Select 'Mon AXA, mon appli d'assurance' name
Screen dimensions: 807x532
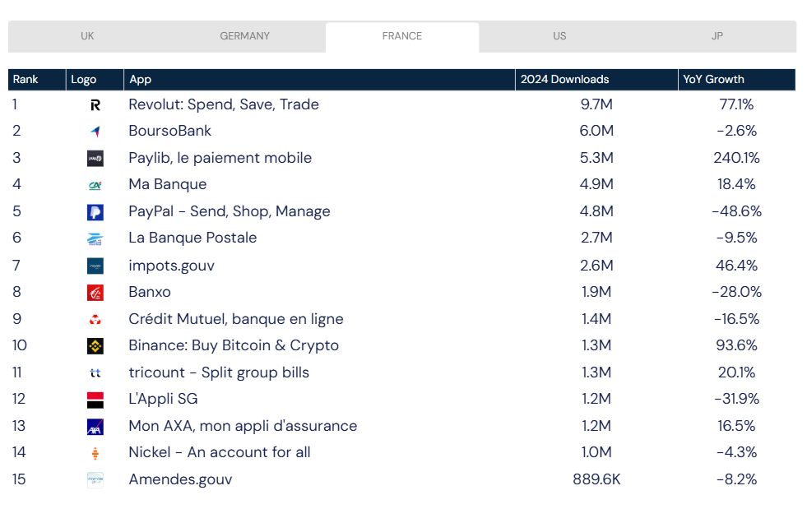coord(243,426)
